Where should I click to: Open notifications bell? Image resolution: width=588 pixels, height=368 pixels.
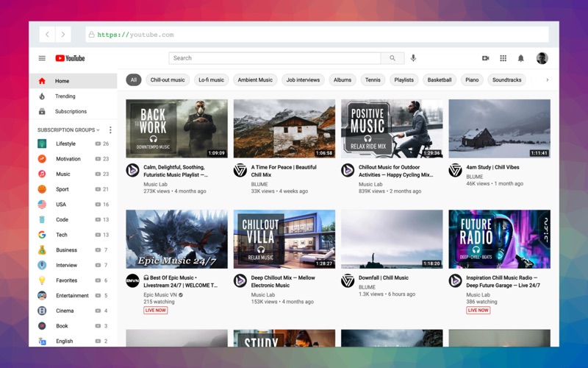coord(521,58)
